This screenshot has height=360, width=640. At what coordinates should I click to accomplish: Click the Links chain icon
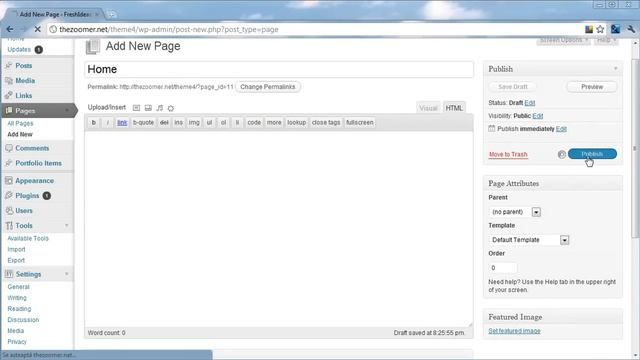coord(9,96)
